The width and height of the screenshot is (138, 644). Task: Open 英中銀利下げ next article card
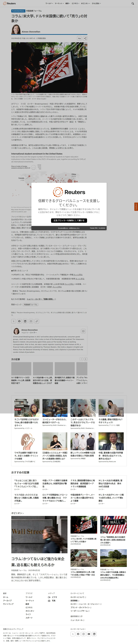(x=65, y=373)
